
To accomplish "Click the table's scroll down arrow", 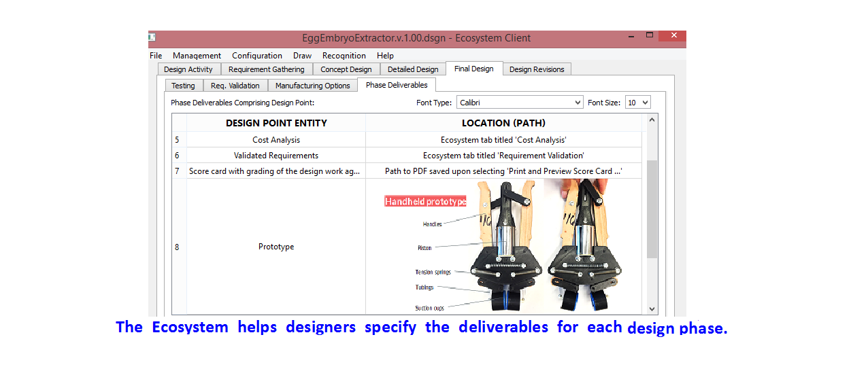I will pyautogui.click(x=652, y=308).
